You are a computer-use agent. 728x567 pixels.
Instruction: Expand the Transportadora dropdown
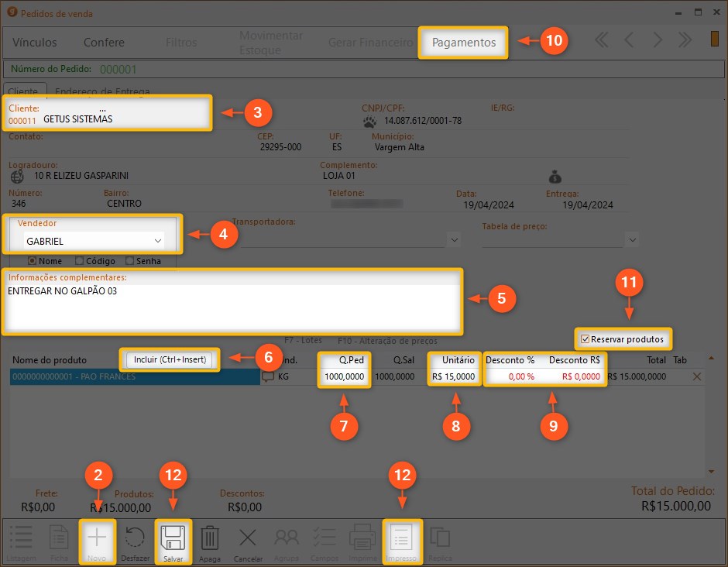click(454, 240)
